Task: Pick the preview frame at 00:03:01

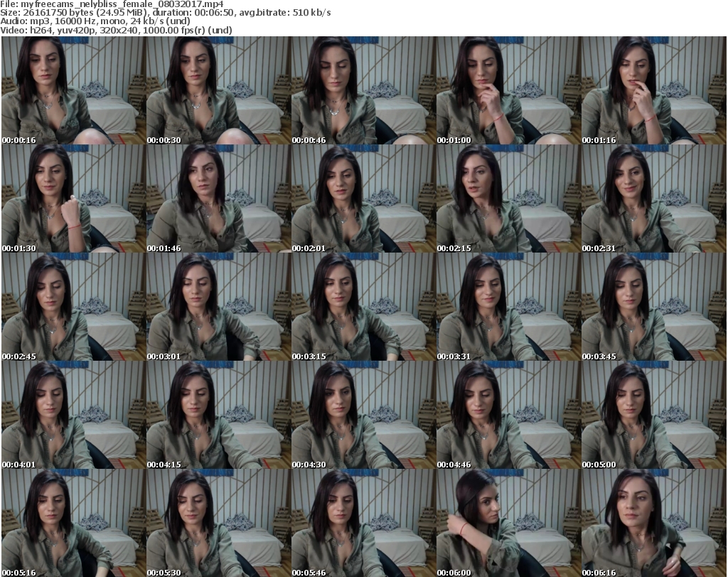Action: click(x=219, y=307)
